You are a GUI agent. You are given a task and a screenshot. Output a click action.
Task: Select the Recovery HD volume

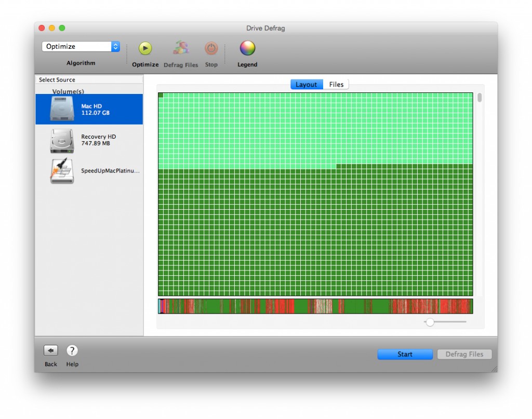(89, 140)
